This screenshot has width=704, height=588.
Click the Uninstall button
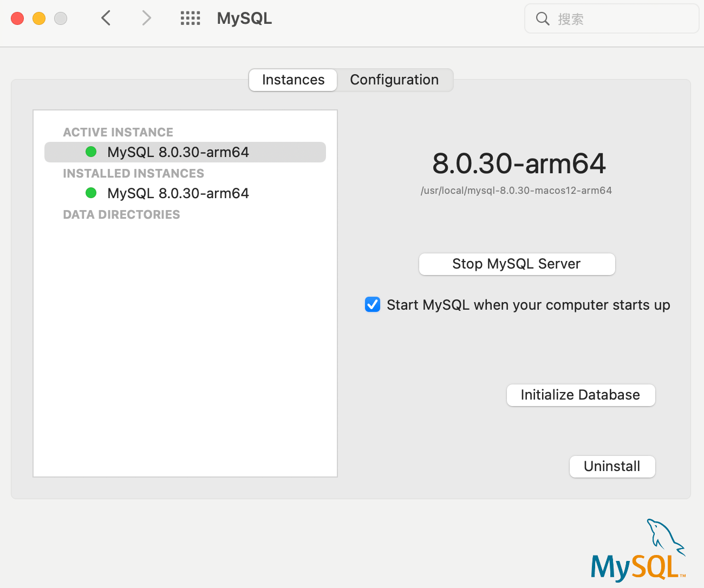click(612, 466)
